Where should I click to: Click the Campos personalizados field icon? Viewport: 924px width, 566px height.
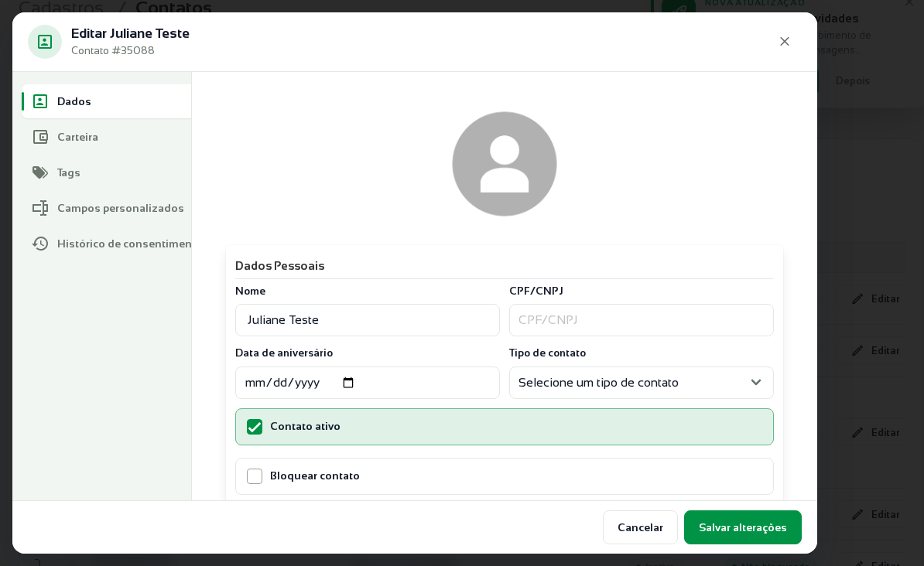40,208
